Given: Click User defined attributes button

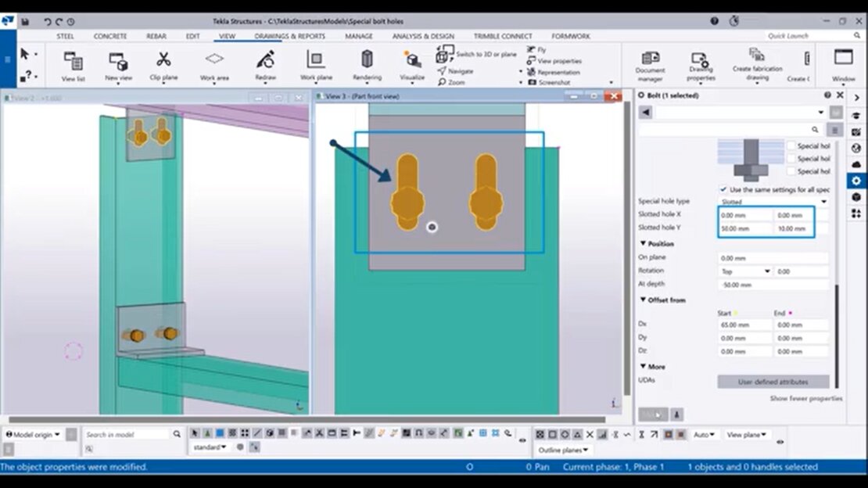Looking at the screenshot, I should click(773, 382).
